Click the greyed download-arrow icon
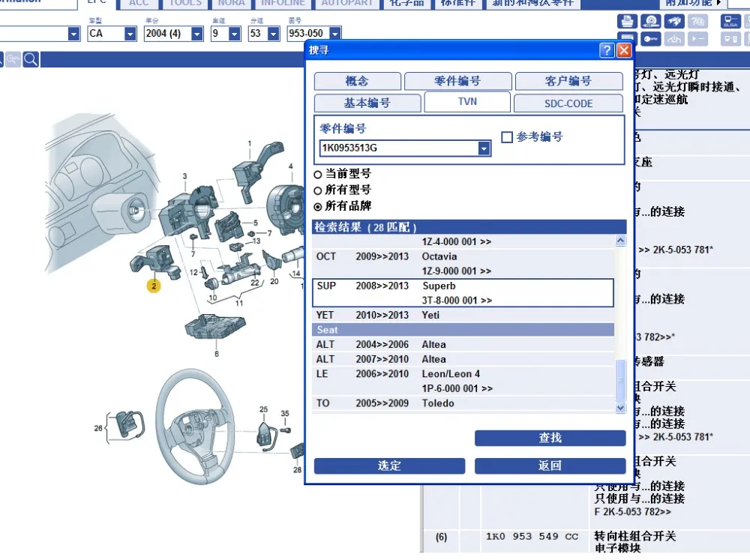Viewport: 750px width, 560px height. click(x=674, y=39)
